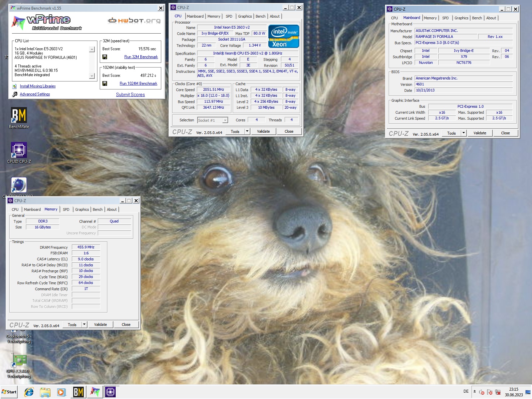532x399 pixels.
Task: Click the Install Missing Libraries link text
Action: coord(38,86)
